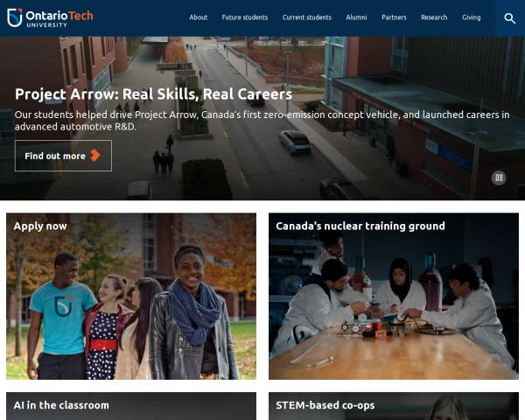The height and width of the screenshot is (420, 525).
Task: Click the Canada's nuclear training ground heading
Action: 360,226
